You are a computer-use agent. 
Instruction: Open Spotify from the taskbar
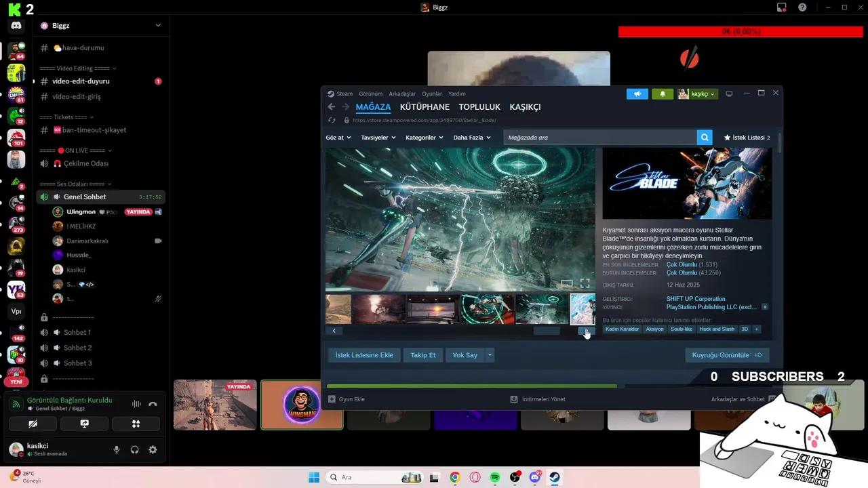495,477
